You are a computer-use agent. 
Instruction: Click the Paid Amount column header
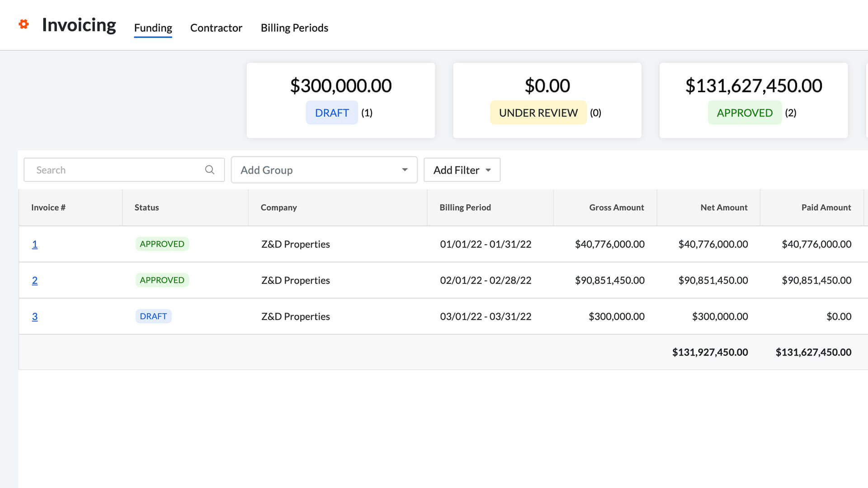826,207
